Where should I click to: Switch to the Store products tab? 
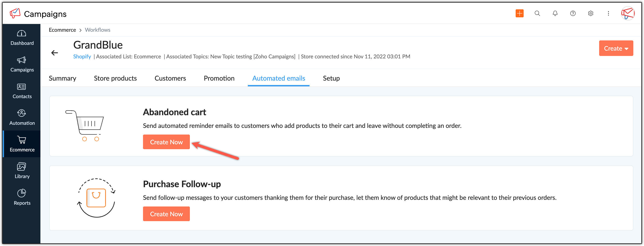click(x=115, y=78)
